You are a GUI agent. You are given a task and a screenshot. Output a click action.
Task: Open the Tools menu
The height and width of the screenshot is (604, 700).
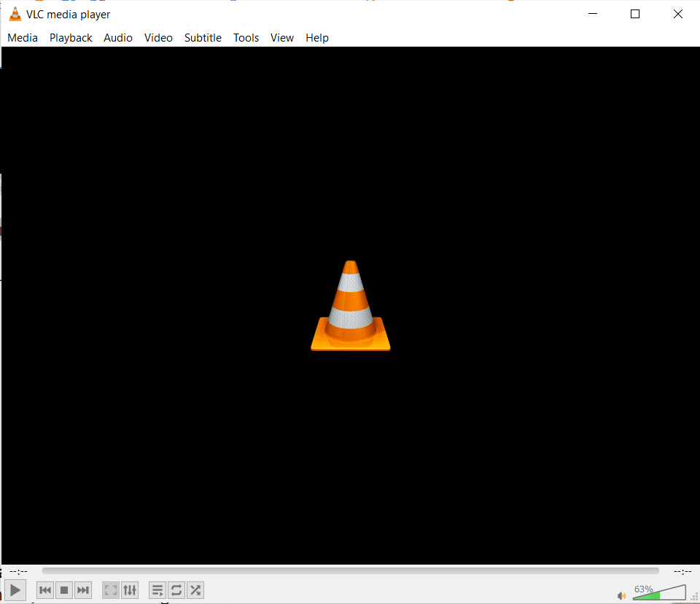click(x=246, y=37)
